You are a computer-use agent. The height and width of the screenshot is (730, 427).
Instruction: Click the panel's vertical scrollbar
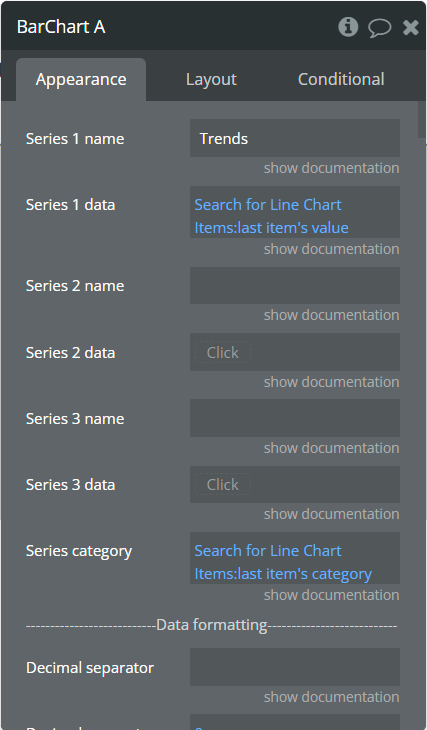point(422,120)
